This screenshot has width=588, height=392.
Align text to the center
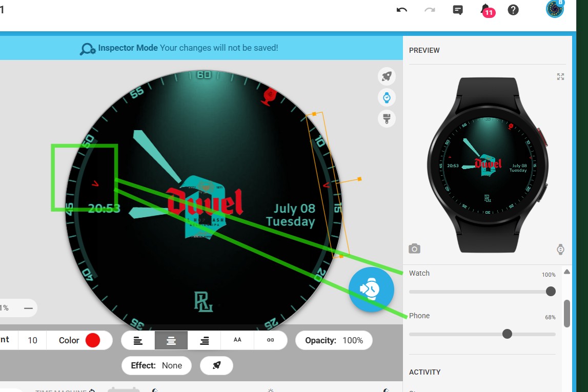pyautogui.click(x=171, y=340)
